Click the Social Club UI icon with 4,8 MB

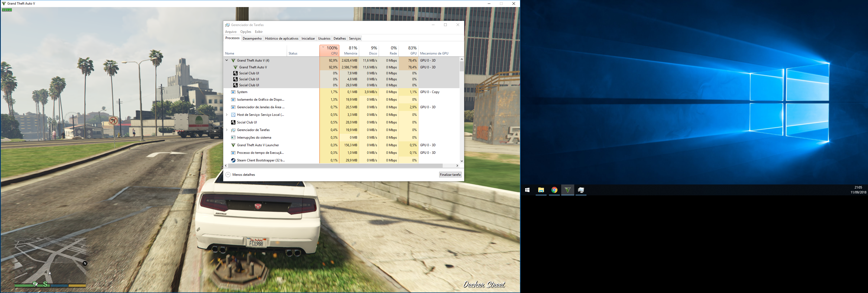[x=235, y=79]
